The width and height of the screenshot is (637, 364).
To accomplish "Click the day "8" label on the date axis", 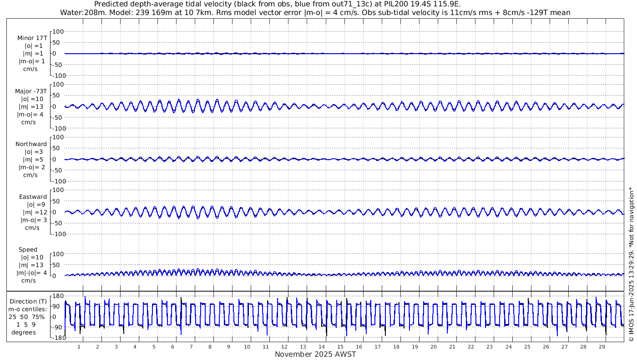I will click(x=210, y=347).
